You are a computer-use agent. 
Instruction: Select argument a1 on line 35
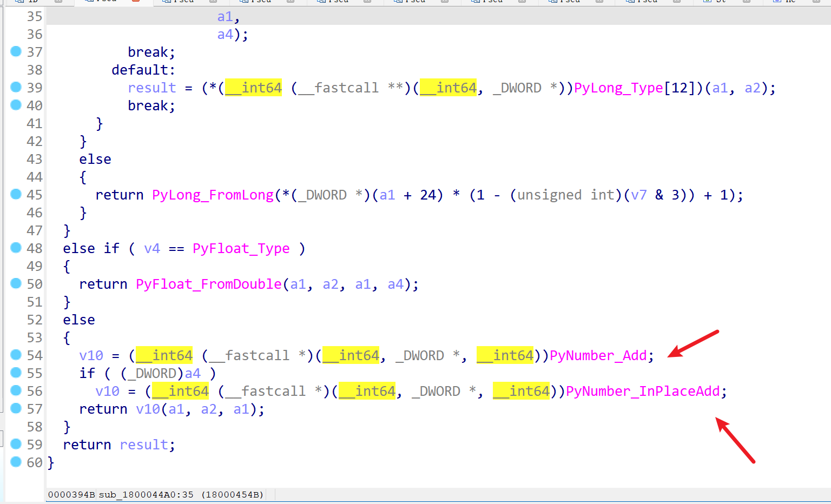point(225,16)
